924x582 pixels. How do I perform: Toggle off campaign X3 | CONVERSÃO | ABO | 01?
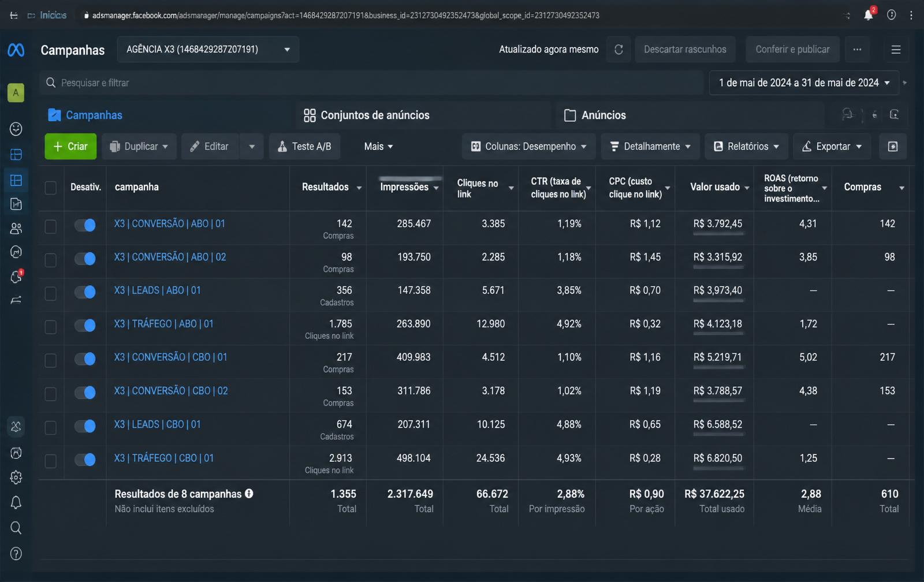click(85, 225)
